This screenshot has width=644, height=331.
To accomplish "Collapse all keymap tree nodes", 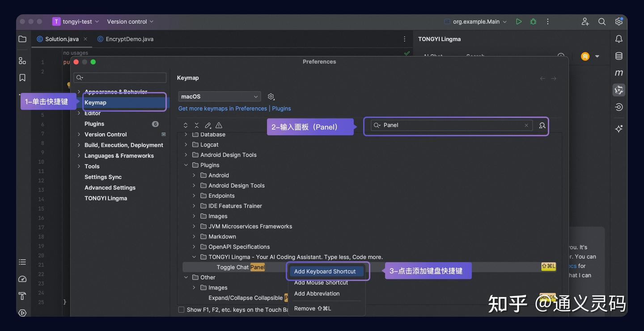I will (x=196, y=125).
